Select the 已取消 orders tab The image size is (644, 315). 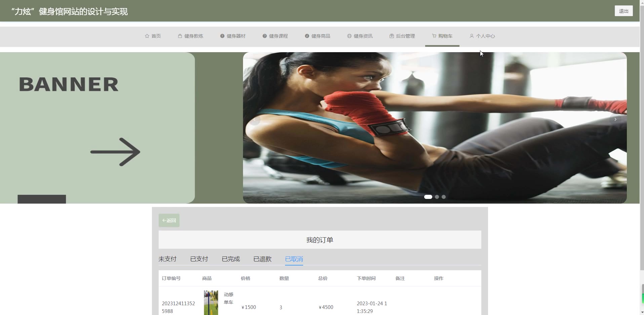pos(294,259)
